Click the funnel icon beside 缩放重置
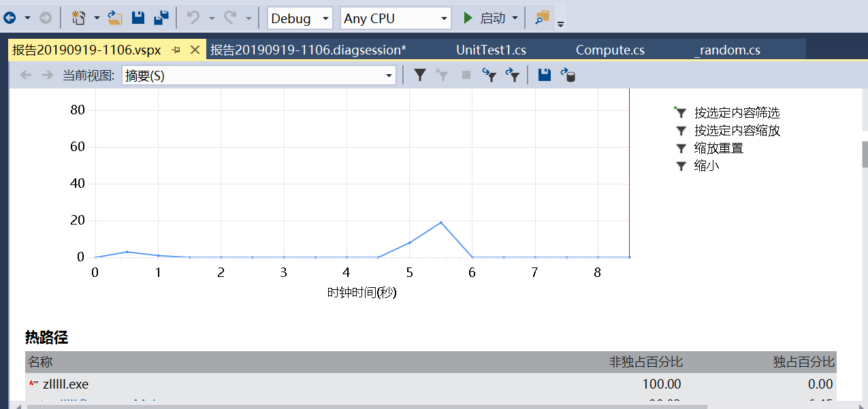Viewport: 868px width, 409px height. (x=680, y=148)
